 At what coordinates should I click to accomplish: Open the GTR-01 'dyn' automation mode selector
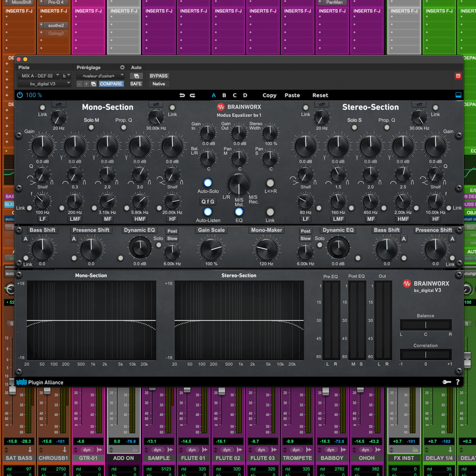click(87, 450)
